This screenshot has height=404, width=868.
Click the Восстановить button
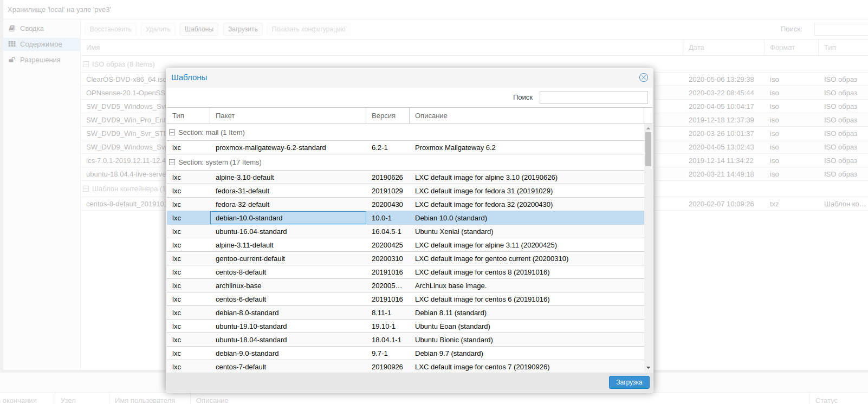click(x=111, y=29)
